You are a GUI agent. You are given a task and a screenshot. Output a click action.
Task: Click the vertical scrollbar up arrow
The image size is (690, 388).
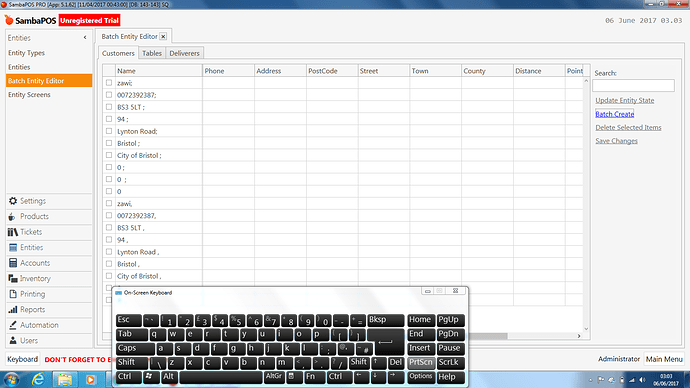click(586, 81)
